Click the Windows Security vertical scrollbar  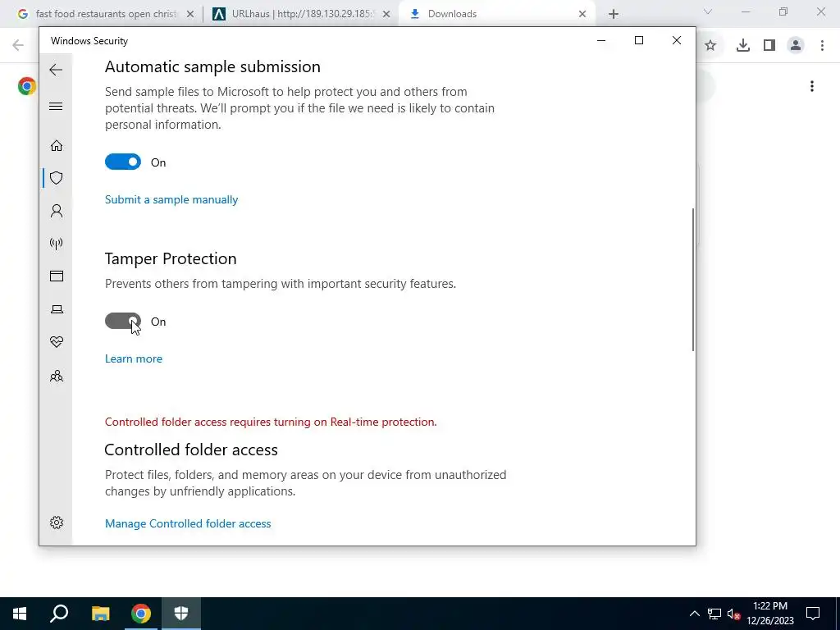tap(692, 280)
